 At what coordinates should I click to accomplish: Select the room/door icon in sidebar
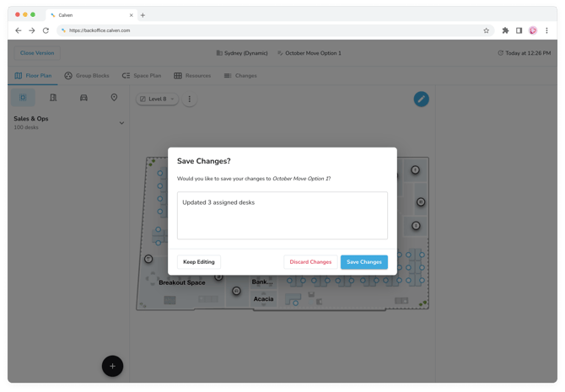(53, 98)
